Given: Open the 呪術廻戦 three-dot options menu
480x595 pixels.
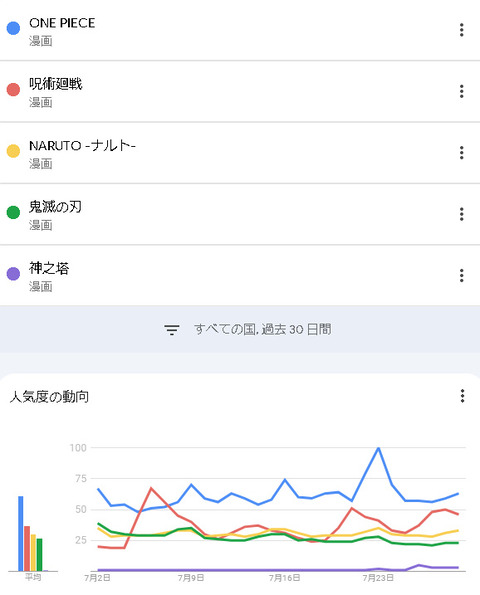Looking at the screenshot, I should point(461,91).
